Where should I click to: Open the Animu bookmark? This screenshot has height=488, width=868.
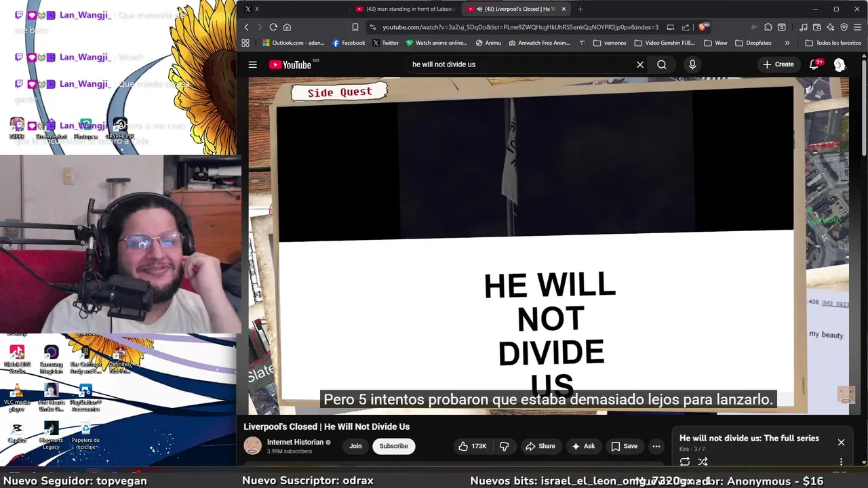click(x=488, y=43)
